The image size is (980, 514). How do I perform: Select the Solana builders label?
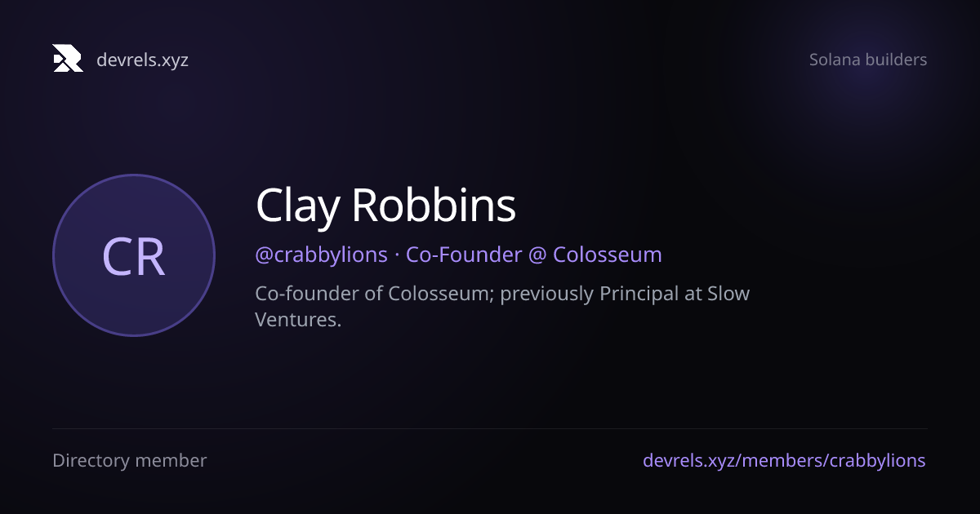coord(868,60)
